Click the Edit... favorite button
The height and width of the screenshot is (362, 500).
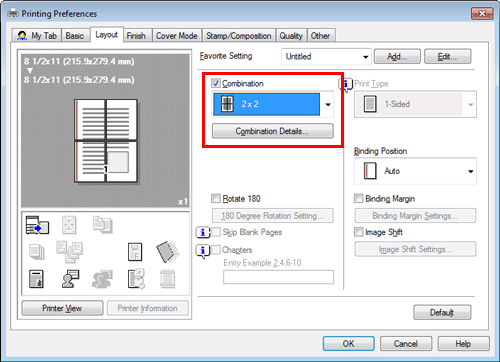click(447, 57)
